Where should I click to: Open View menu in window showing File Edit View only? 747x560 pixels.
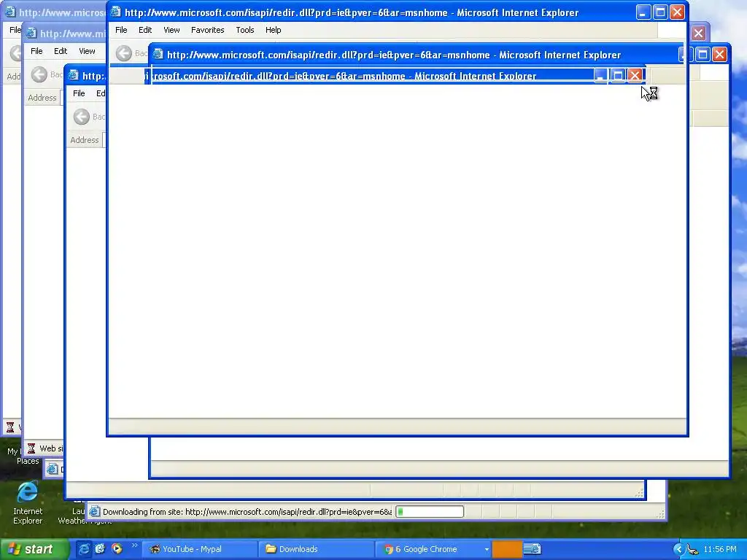[87, 51]
